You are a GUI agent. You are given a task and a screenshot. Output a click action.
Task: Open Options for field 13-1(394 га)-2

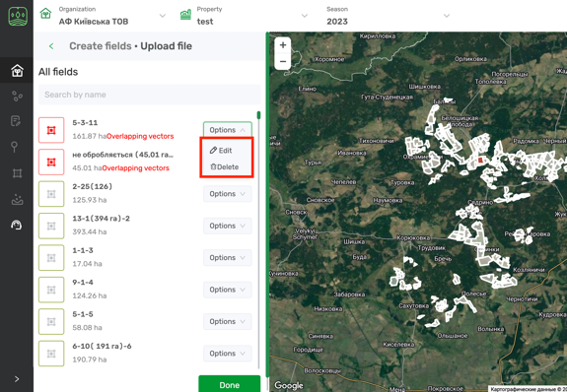pos(228,226)
